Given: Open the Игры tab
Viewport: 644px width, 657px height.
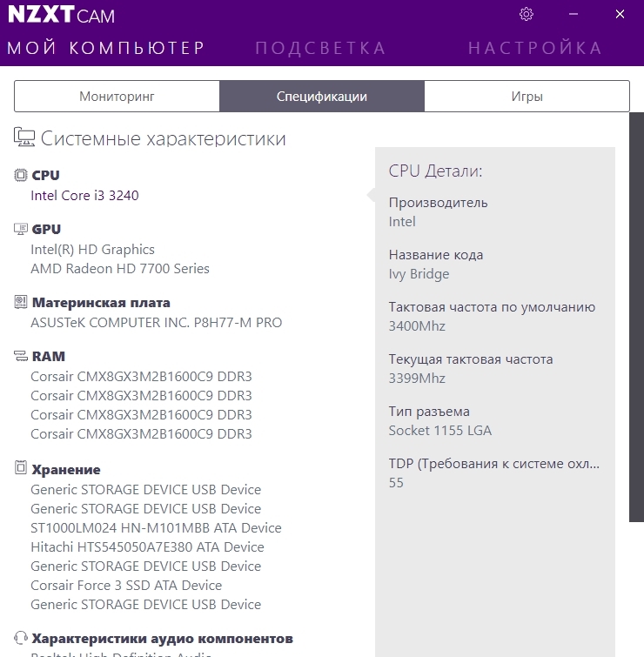Looking at the screenshot, I should tap(527, 97).
